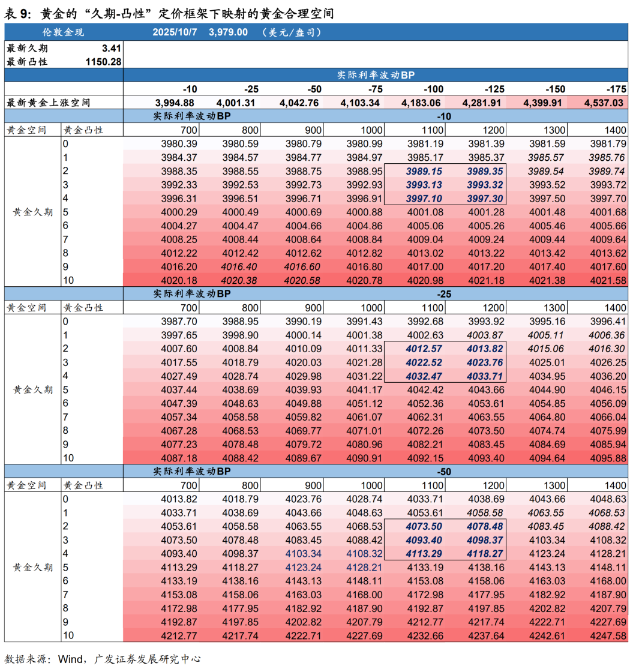Screen dimensions: 630x672
Task: Select the '最新黄金上涨空间' row label
Action: (x=48, y=103)
